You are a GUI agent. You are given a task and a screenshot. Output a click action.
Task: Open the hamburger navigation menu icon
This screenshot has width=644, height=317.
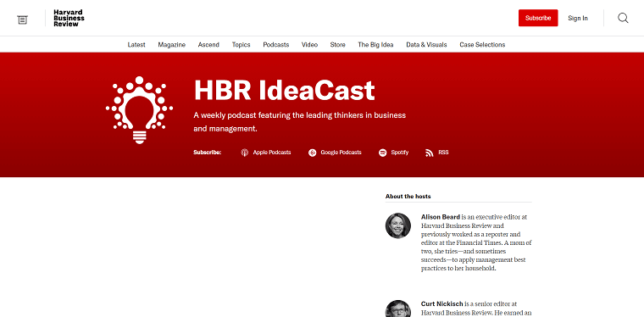pyautogui.click(x=22, y=19)
